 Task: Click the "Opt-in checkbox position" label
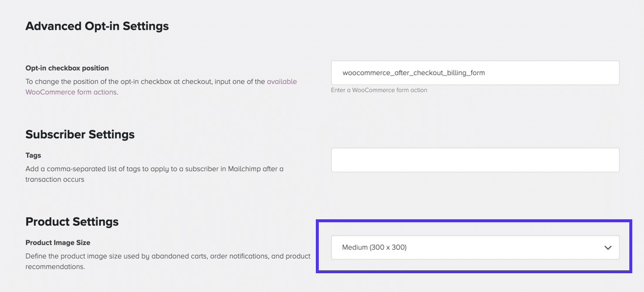[x=67, y=68]
